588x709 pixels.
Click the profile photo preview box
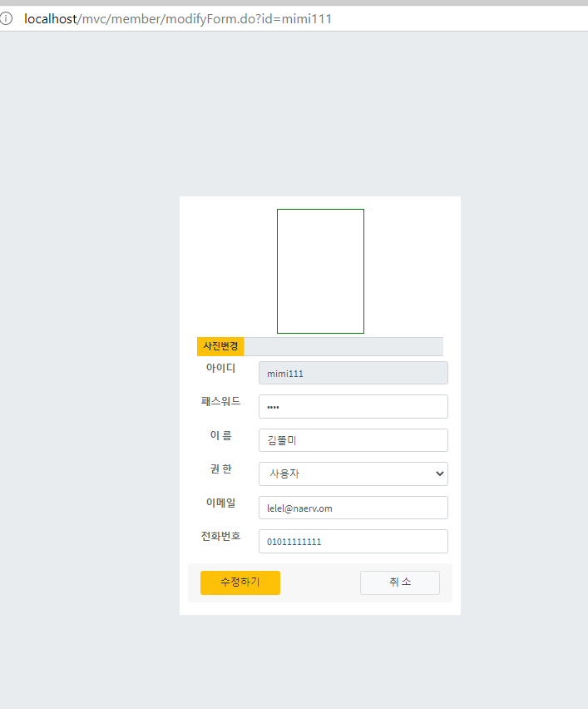coord(320,271)
